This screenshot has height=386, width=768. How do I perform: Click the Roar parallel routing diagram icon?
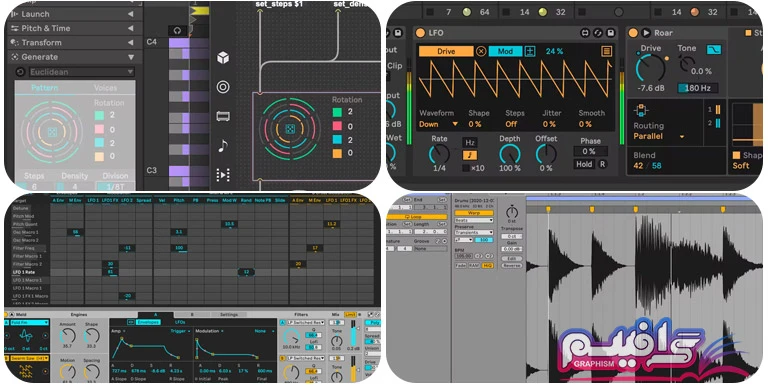pos(641,110)
